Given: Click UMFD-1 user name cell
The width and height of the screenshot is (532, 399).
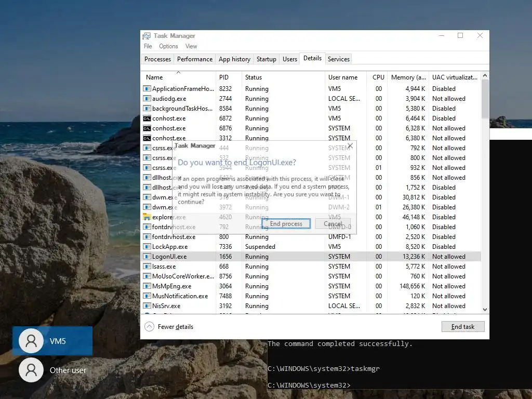Looking at the screenshot, I should coord(339,237).
